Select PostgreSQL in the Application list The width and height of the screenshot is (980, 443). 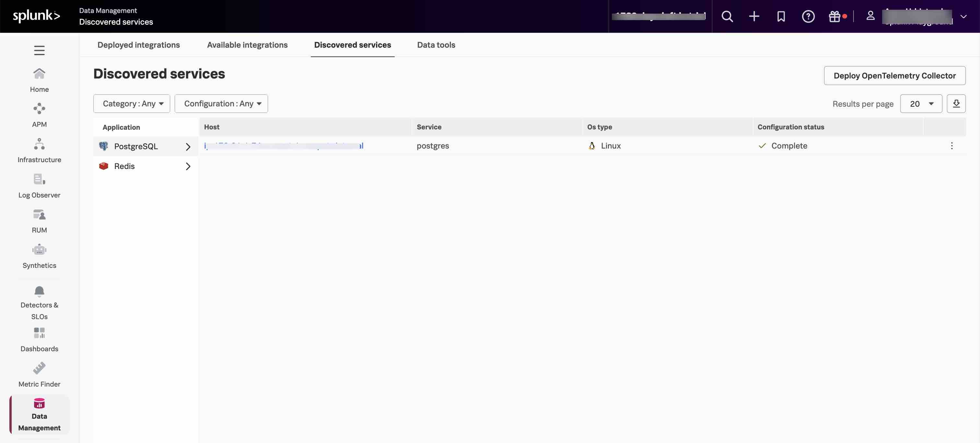146,146
